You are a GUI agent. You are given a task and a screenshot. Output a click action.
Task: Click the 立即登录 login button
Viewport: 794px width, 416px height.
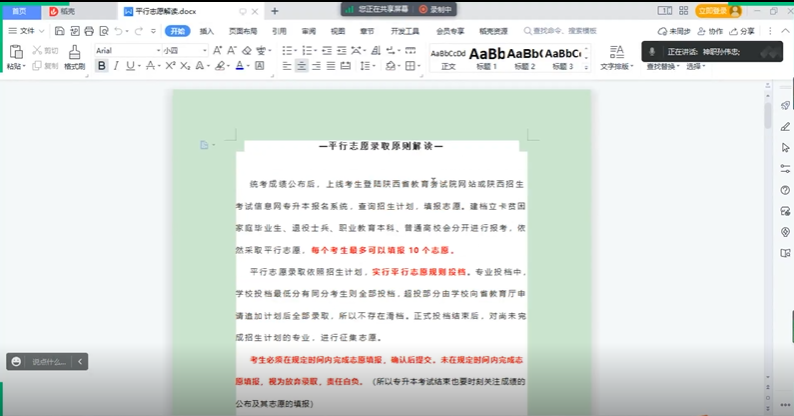pos(713,11)
